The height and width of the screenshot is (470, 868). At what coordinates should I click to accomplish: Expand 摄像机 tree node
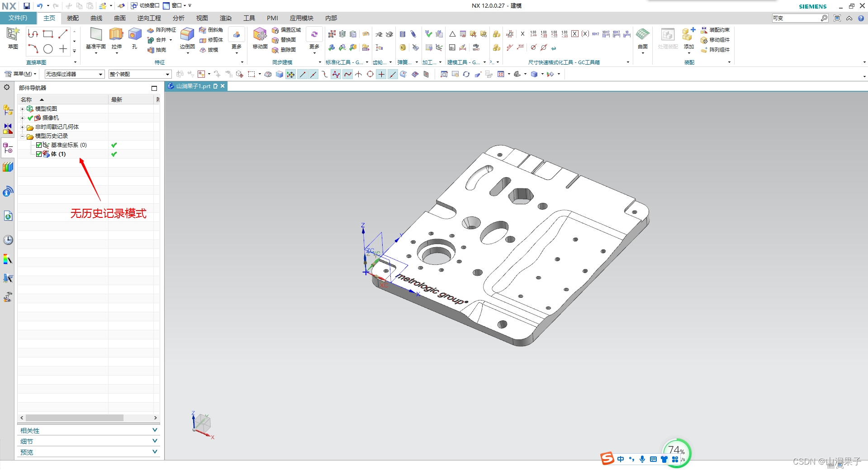pos(22,118)
